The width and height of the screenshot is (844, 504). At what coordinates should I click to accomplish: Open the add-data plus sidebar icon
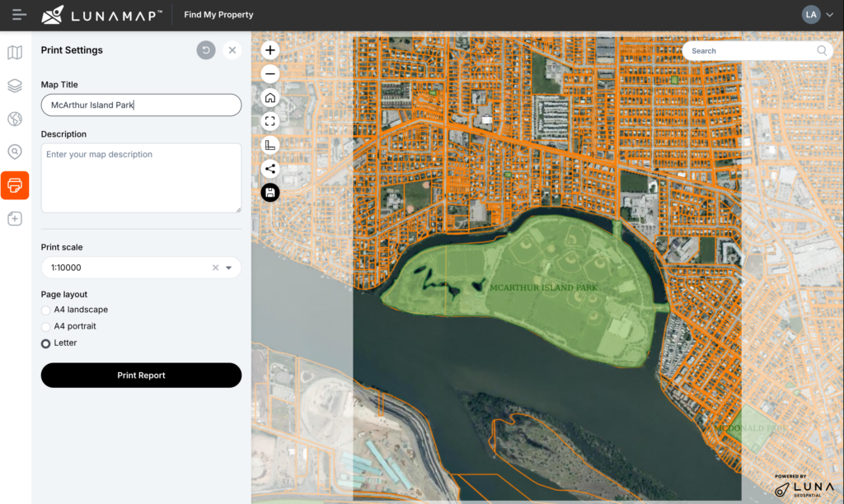[x=15, y=219]
